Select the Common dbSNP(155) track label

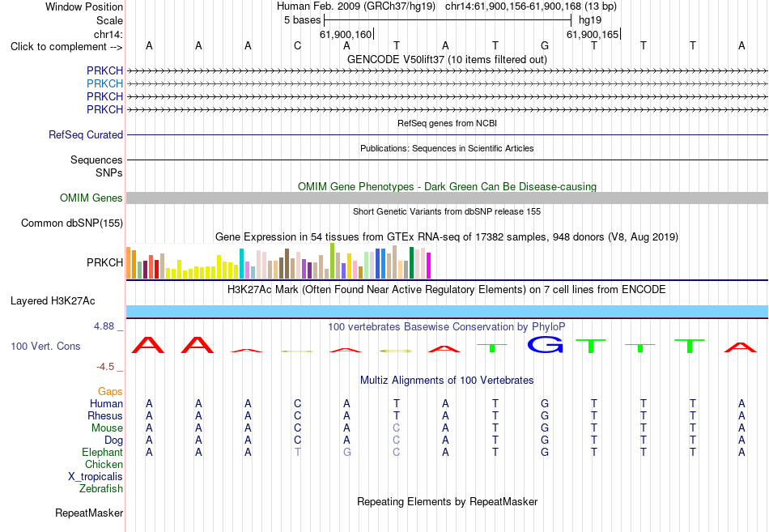point(71,223)
